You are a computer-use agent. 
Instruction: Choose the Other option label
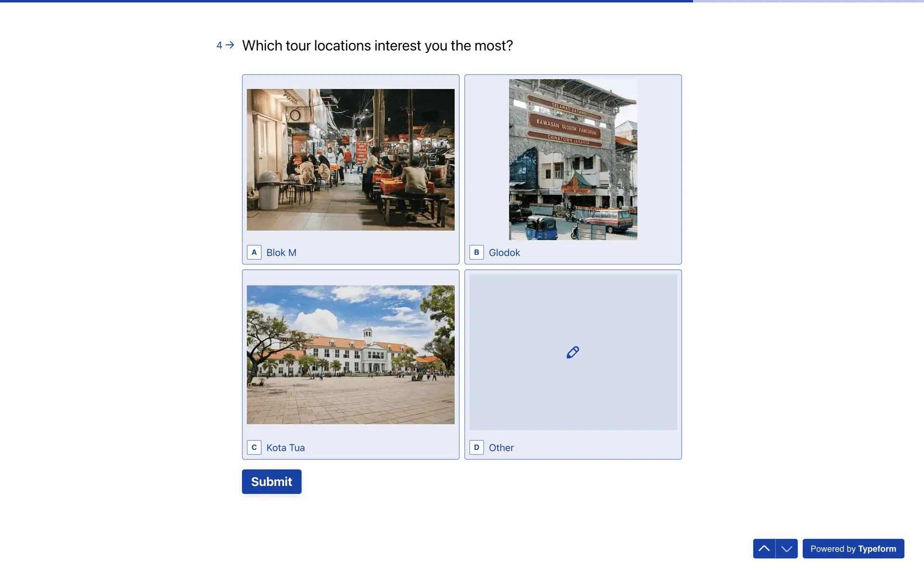(501, 448)
